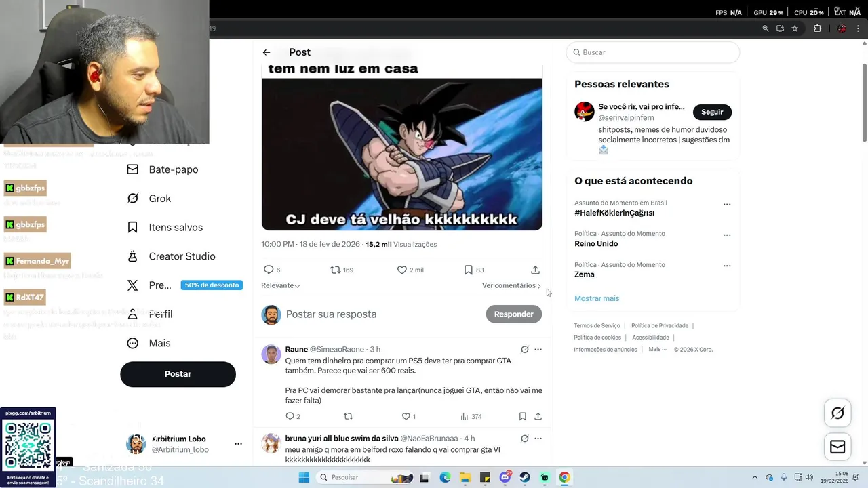This screenshot has width=868, height=488.
Task: Expand Mais footer links menu
Action: tap(658, 350)
